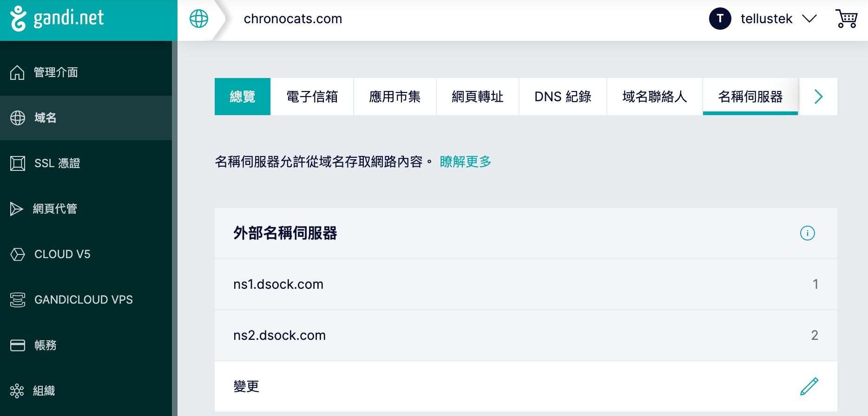Click the GANDICLOUD VPS server icon

click(18, 300)
